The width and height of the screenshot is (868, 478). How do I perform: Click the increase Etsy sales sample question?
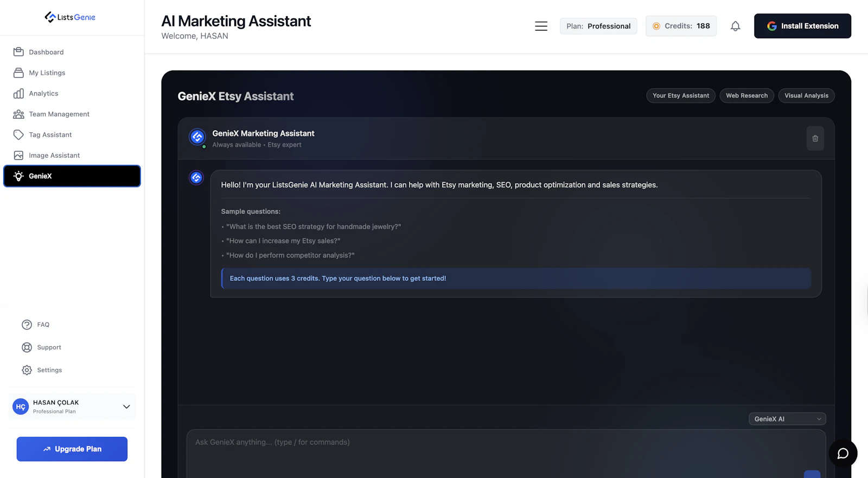click(283, 241)
